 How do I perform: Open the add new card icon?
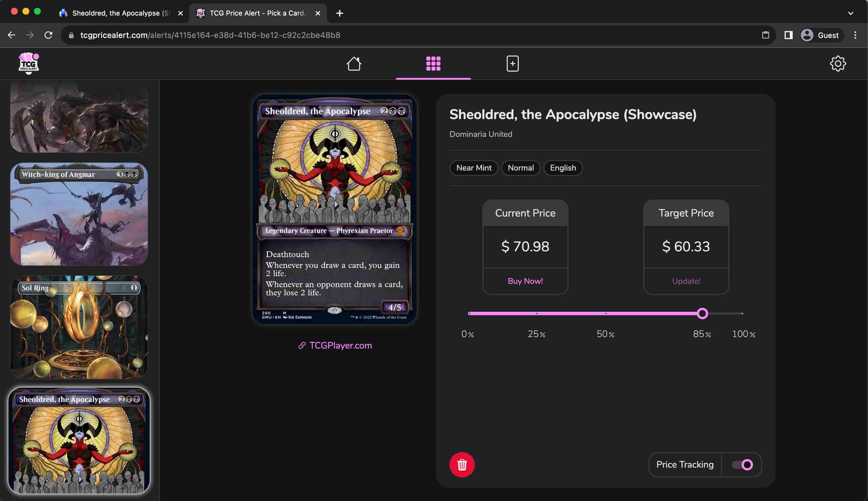point(512,64)
